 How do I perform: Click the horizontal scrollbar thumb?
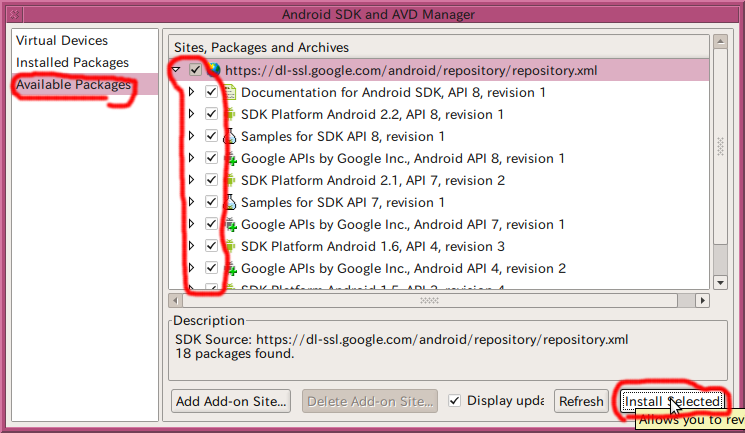(430, 300)
